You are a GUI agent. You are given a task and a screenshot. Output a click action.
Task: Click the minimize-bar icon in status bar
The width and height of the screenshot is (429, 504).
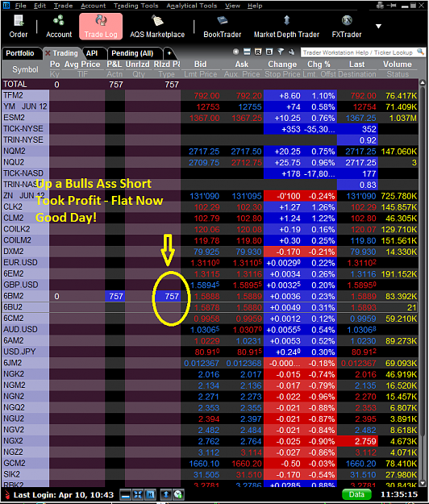click(x=125, y=494)
